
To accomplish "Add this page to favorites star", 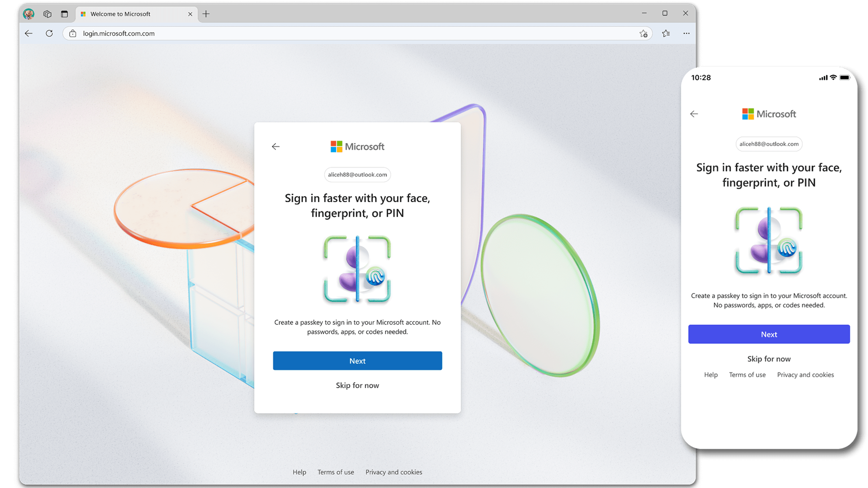I will click(643, 34).
